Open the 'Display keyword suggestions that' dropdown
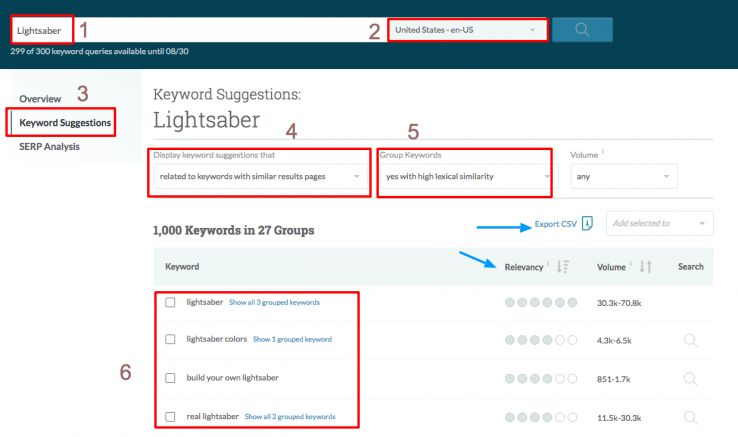Screen dimensions: 738x437 [260, 177]
